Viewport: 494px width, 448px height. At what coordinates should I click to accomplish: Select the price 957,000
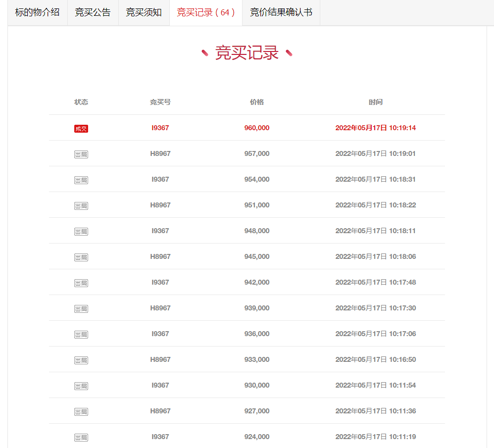257,154
